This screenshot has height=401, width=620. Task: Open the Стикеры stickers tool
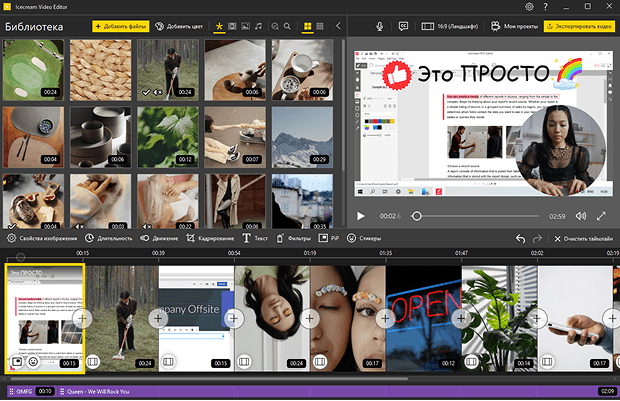(x=364, y=238)
